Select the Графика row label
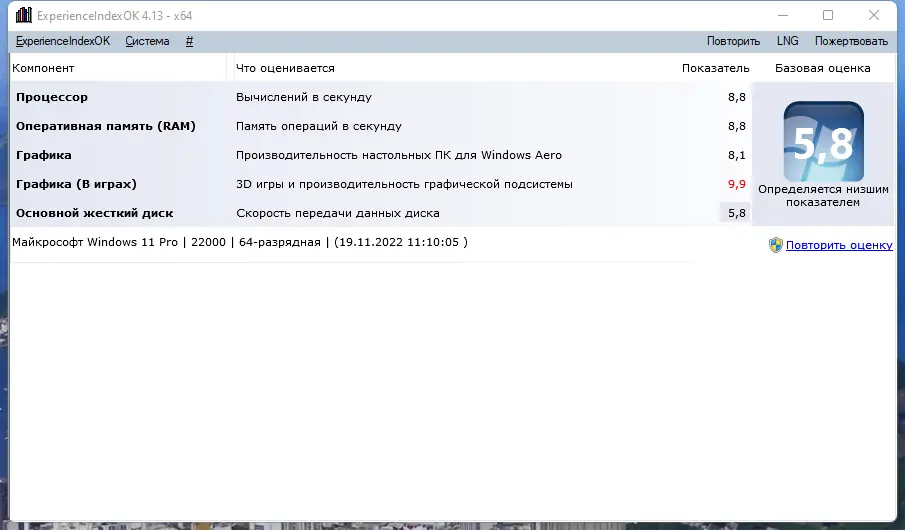905x530 pixels. point(44,155)
